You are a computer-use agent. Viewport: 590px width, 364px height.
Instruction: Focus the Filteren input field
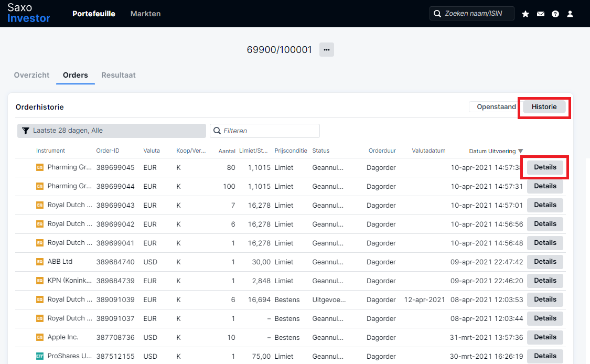(x=265, y=131)
